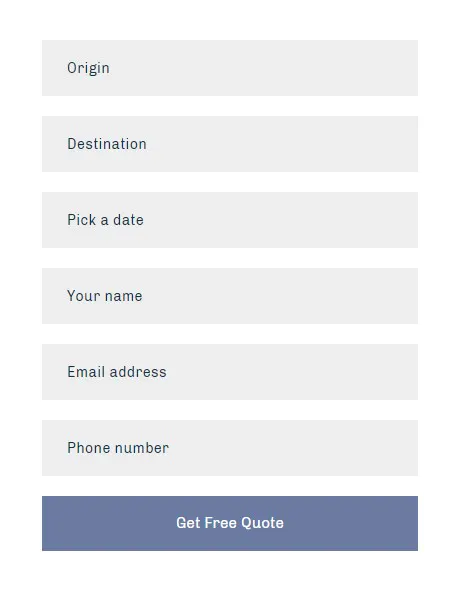Click 'Pick a date' placeholder text
Viewport: 454px width, 592px height.
[105, 220]
